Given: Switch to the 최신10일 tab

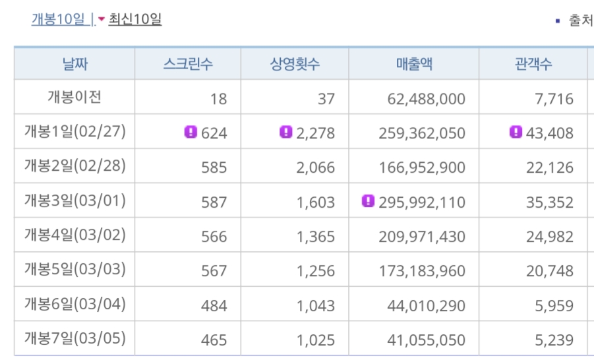Looking at the screenshot, I should click(134, 20).
